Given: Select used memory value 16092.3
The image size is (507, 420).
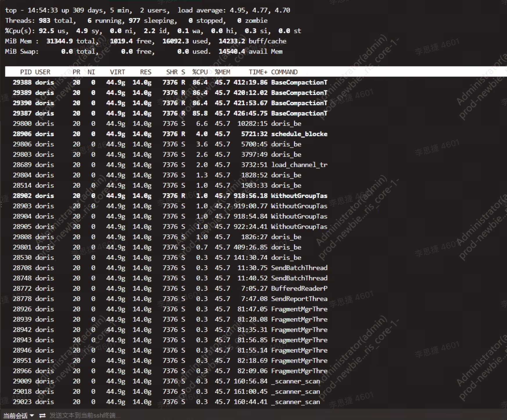Looking at the screenshot, I should pyautogui.click(x=176, y=41).
